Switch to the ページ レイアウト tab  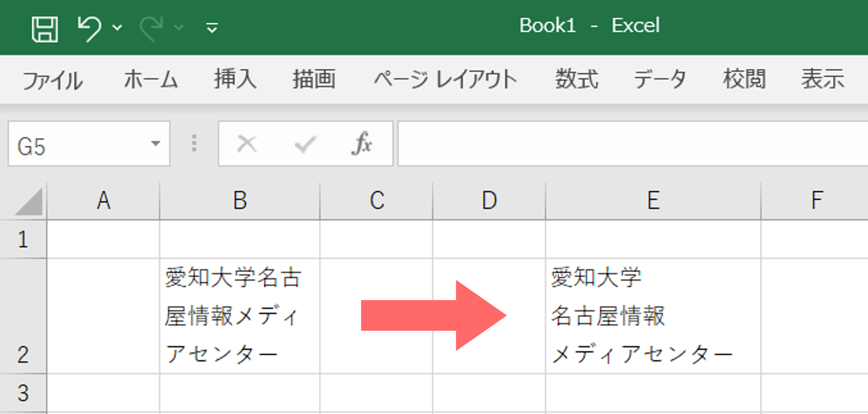[445, 79]
